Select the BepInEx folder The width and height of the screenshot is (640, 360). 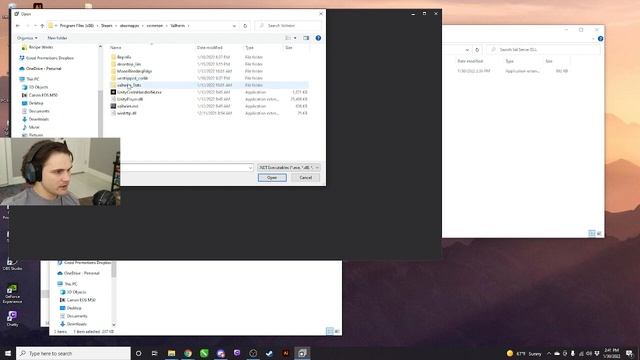pyautogui.click(x=124, y=57)
